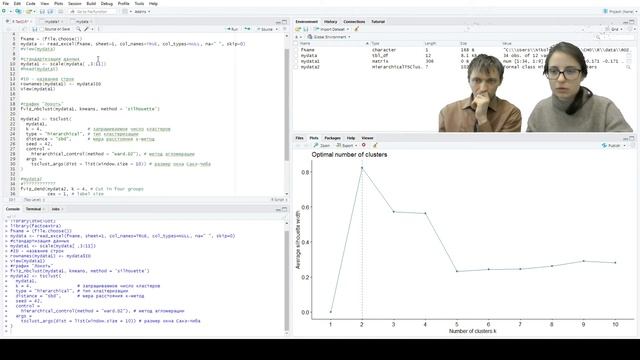Open the Grid view mode dropdown

(x=614, y=29)
